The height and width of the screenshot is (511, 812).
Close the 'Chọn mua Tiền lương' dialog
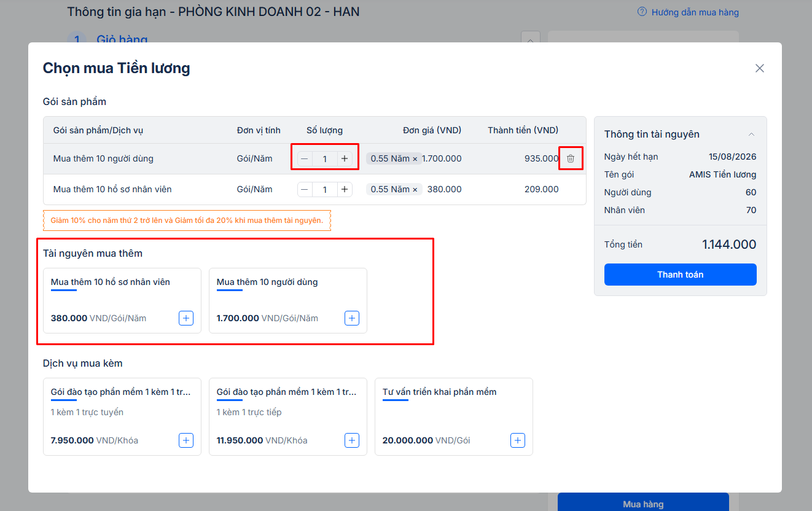pos(760,68)
